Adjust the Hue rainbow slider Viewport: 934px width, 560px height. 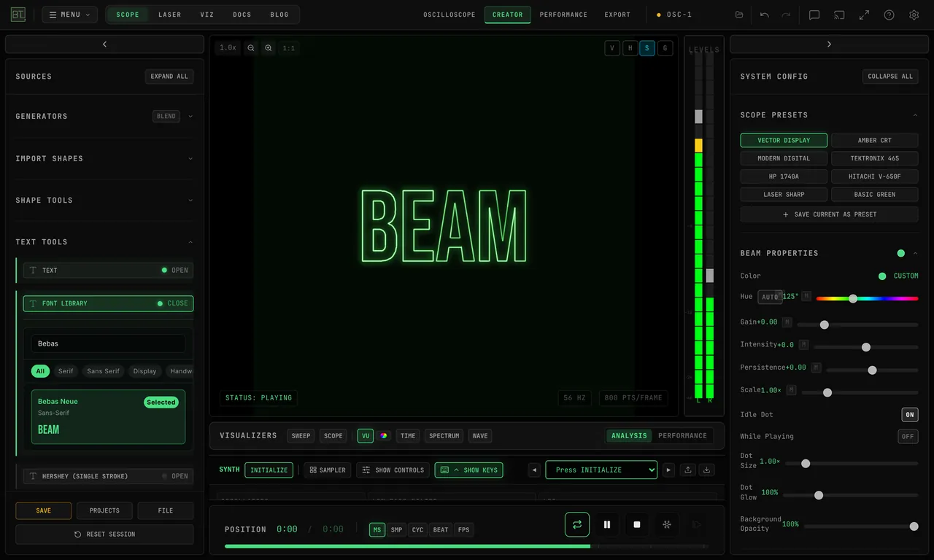(867, 298)
